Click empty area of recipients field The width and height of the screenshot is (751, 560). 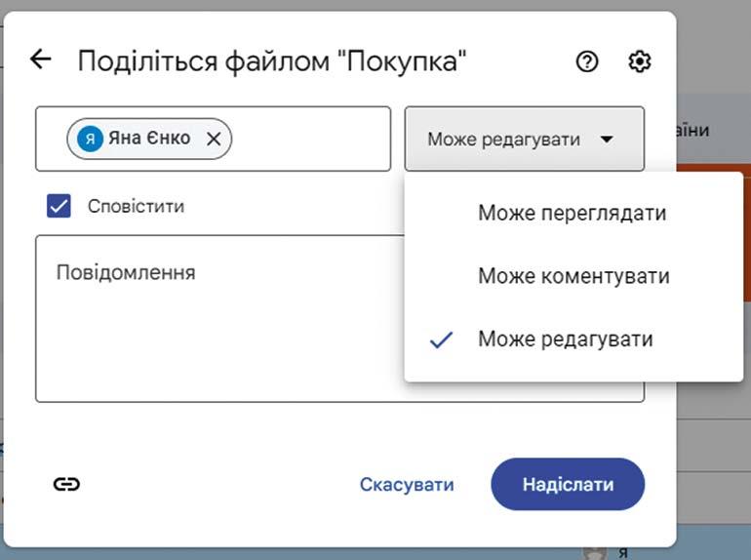point(312,139)
